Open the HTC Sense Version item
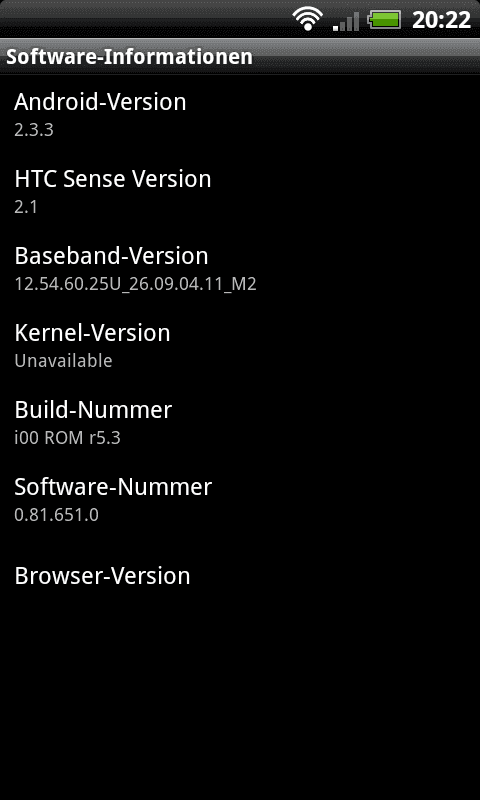480x800 pixels. click(240, 191)
